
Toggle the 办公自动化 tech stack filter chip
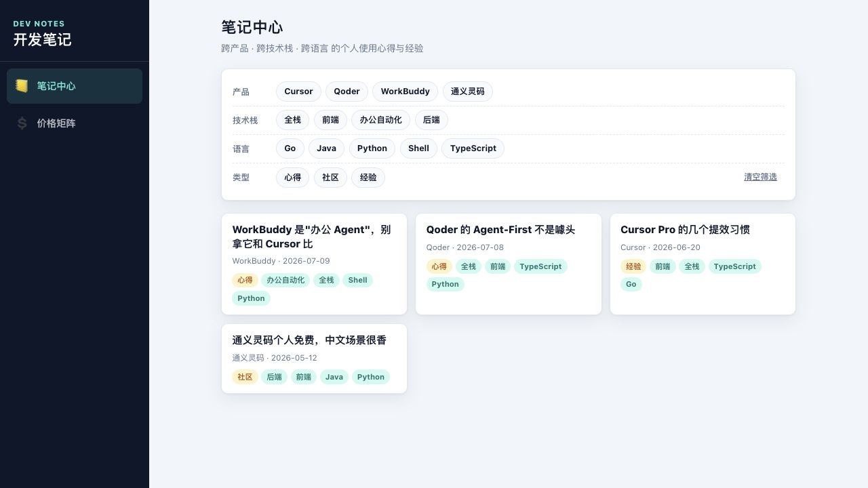click(380, 120)
